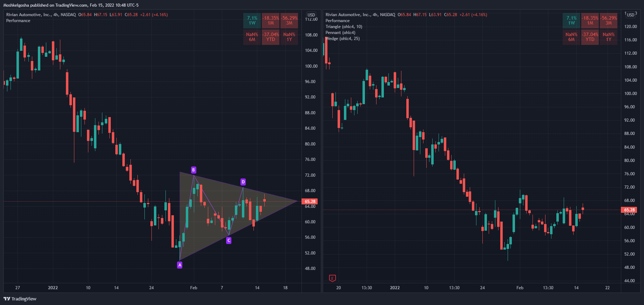Click the NaN% 6M cell in left chart
The image size is (644, 305).
[252, 37]
